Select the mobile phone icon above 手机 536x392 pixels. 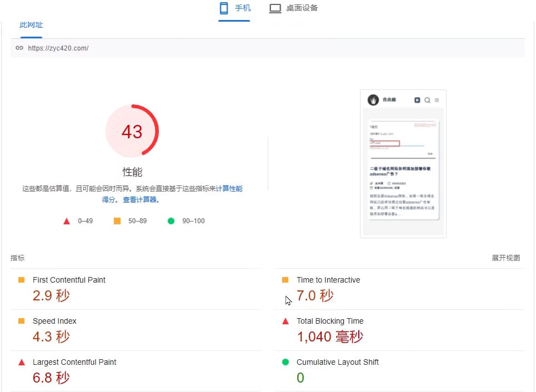[x=223, y=7]
